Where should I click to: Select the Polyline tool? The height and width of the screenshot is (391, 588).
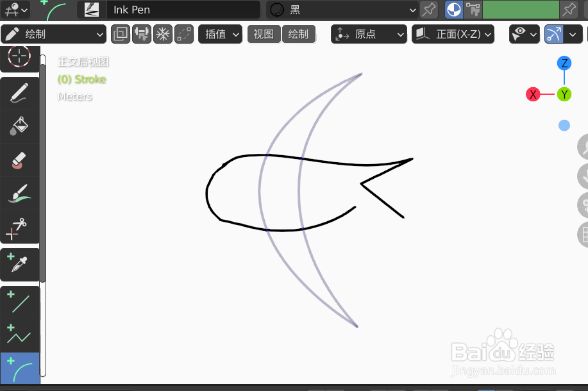20,333
